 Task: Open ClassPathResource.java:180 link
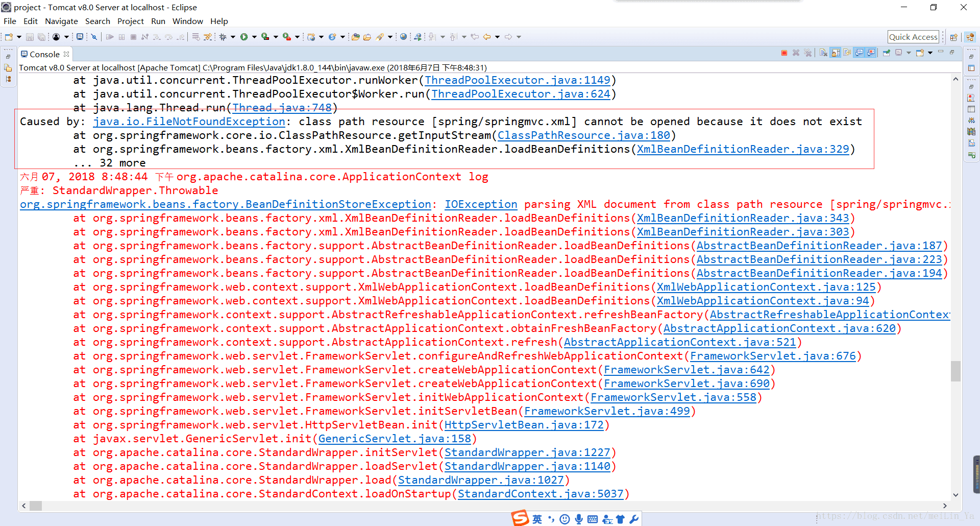point(583,135)
